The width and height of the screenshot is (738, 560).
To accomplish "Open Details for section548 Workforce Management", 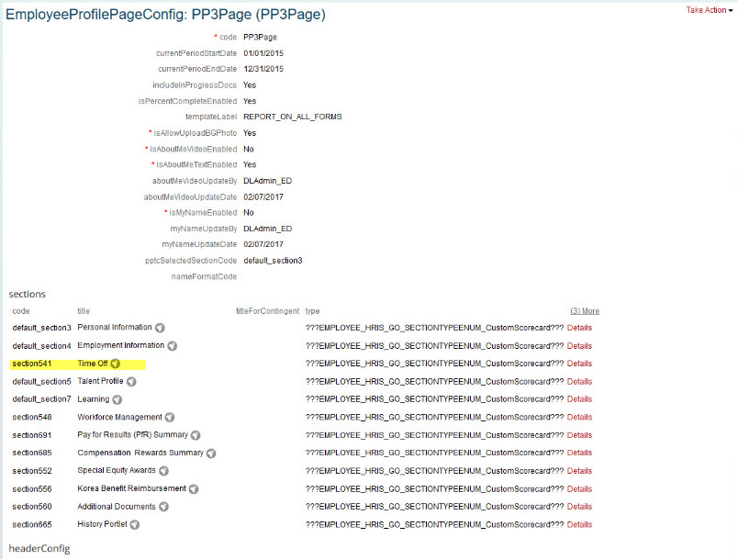I will click(x=579, y=417).
